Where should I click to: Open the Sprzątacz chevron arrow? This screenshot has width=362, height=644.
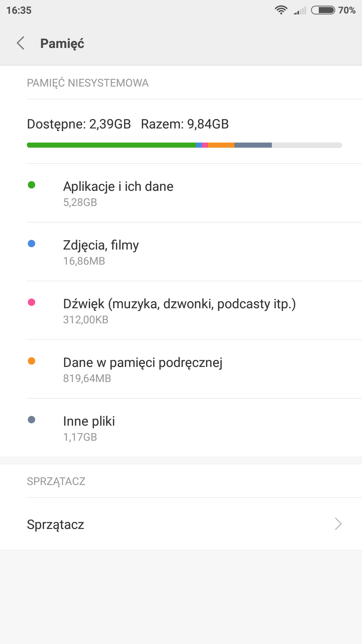338,524
